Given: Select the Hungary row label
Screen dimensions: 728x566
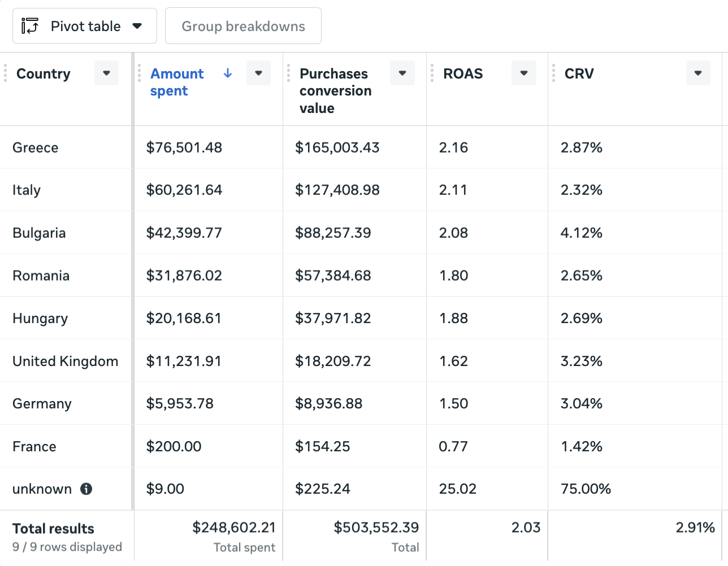Looking at the screenshot, I should click(x=40, y=318).
